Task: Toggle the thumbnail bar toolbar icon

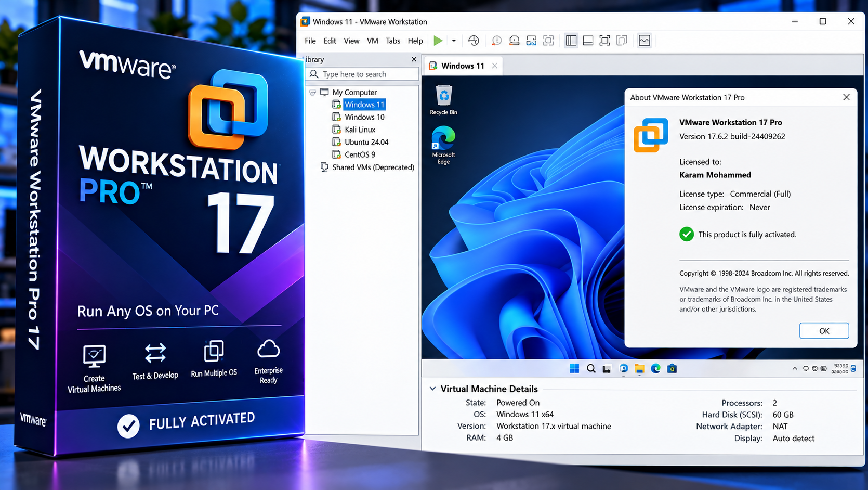Action: click(x=588, y=41)
